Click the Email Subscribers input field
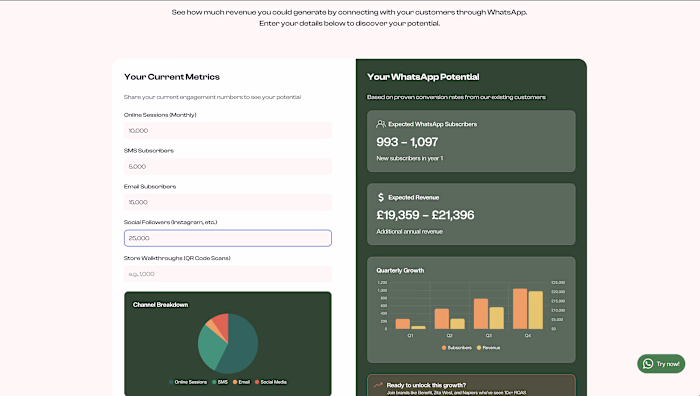The width and height of the screenshot is (700, 396). (228, 202)
